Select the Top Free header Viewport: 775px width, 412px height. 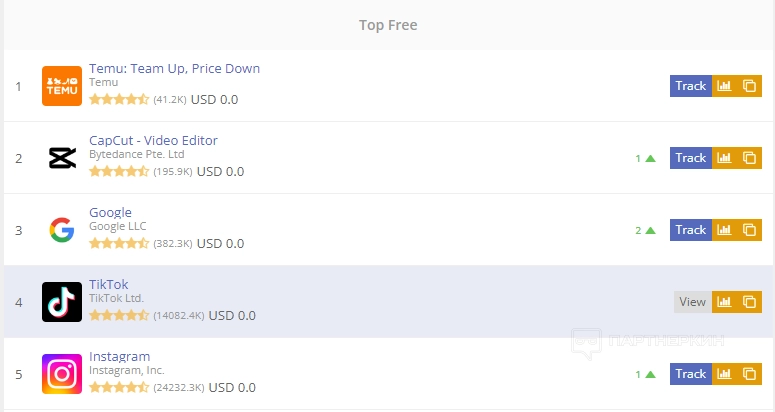[388, 25]
